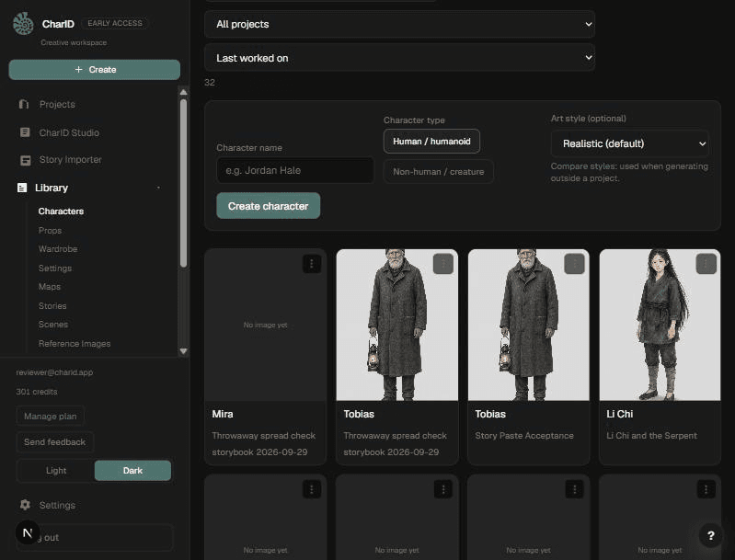
Task: Click the Li Chi and the Serpent text
Action: pyautogui.click(x=651, y=435)
